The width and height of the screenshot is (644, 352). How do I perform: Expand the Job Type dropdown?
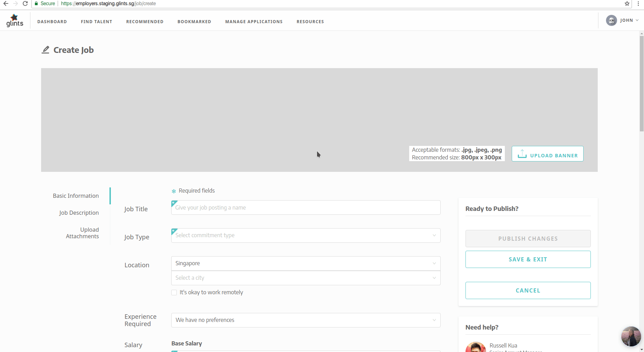click(306, 235)
